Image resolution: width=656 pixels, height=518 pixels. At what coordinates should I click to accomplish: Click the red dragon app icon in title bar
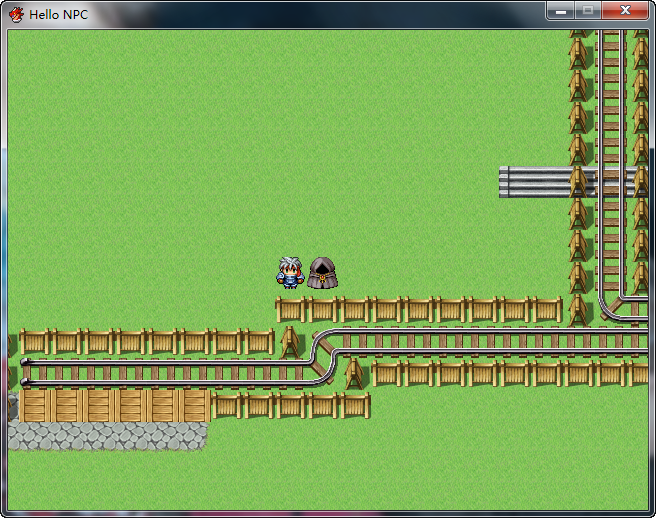point(16,15)
